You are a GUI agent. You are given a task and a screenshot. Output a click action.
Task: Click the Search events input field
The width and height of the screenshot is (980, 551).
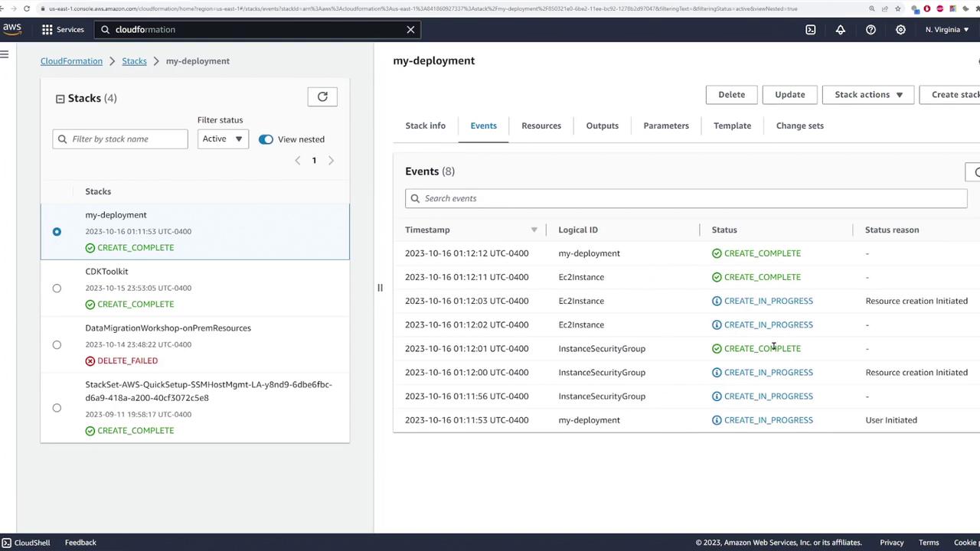point(685,198)
